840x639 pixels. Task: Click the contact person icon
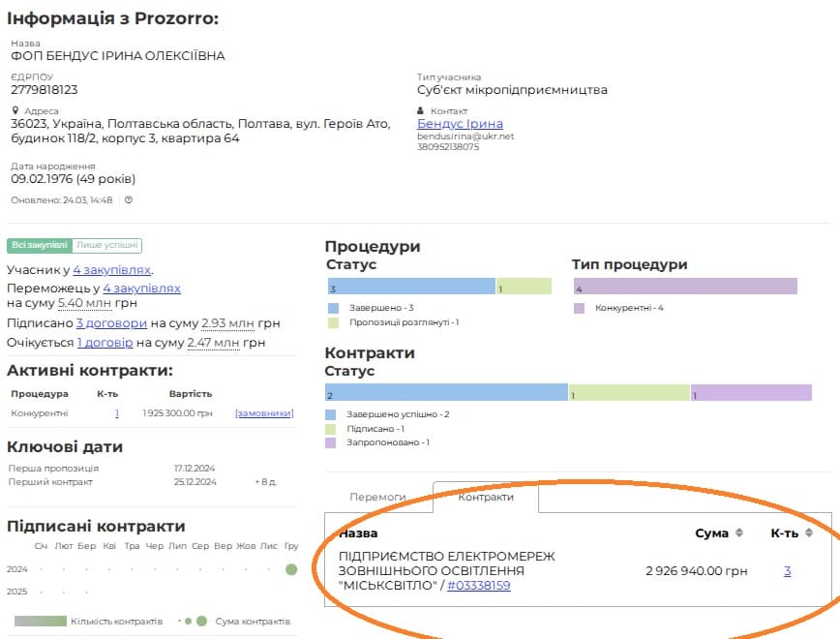point(421,110)
